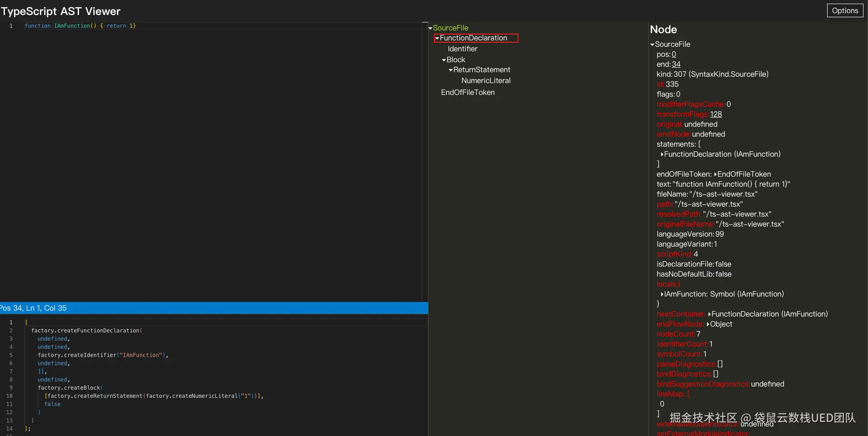This screenshot has width=868, height=436.
Task: Collapse the FunctionDeclaration tree node arrow
Action: pyautogui.click(x=437, y=38)
